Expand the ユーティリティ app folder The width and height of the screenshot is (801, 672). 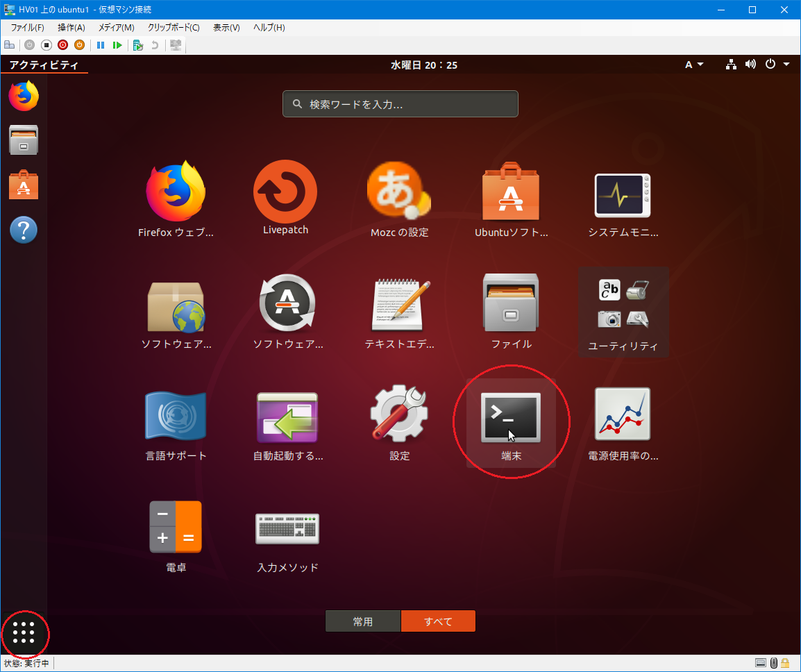[623, 312]
